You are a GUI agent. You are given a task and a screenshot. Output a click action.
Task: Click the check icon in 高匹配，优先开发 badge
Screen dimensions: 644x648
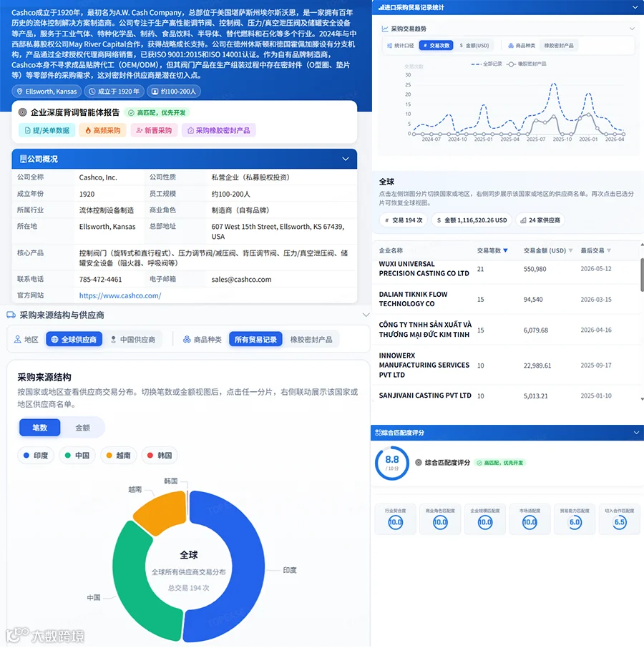coord(131,113)
